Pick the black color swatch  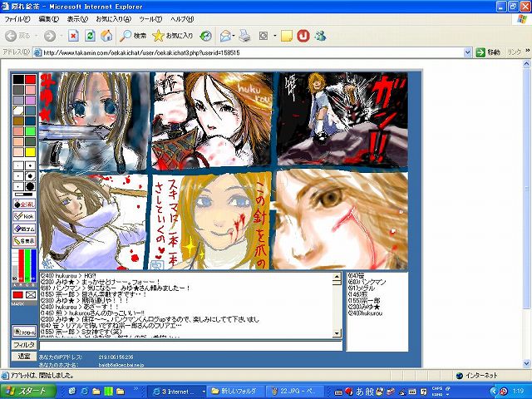pos(18,80)
